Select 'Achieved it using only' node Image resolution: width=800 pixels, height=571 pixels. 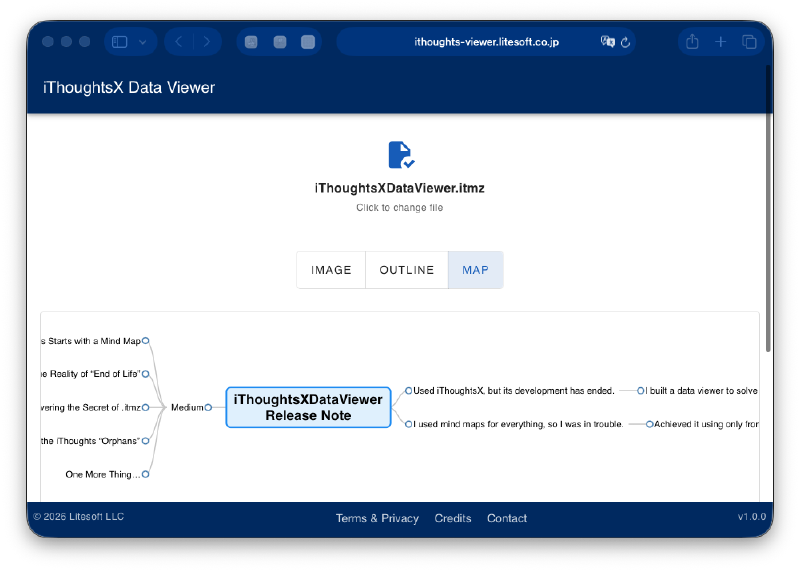point(706,424)
